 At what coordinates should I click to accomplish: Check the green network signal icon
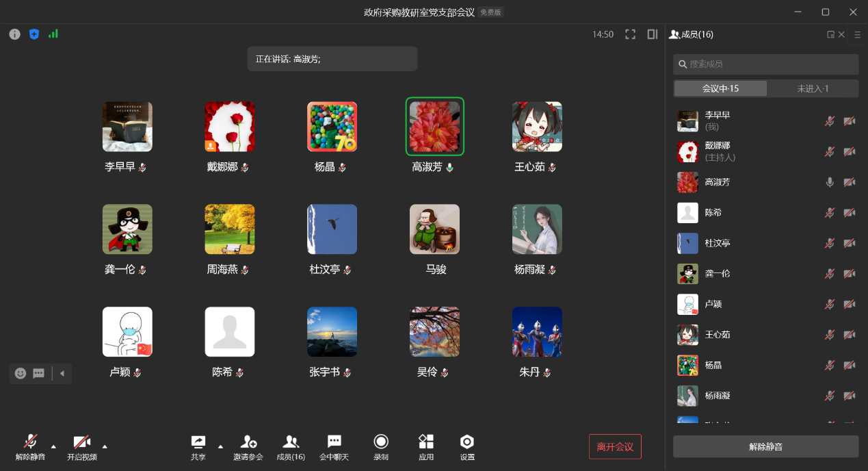53,34
